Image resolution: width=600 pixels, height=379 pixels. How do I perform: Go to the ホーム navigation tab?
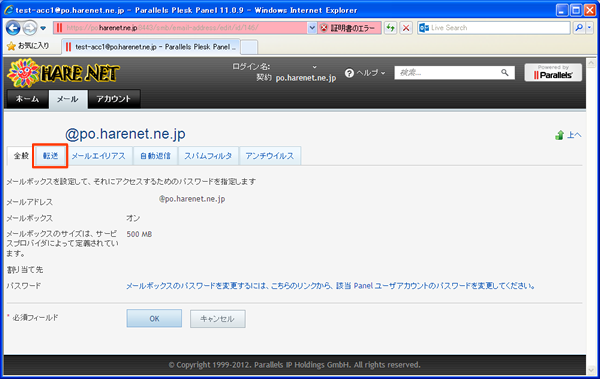point(28,99)
